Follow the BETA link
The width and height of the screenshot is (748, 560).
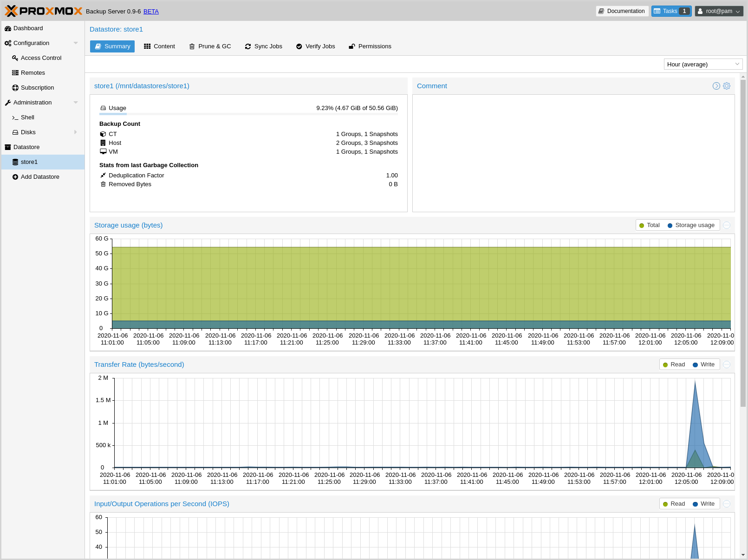pos(151,12)
